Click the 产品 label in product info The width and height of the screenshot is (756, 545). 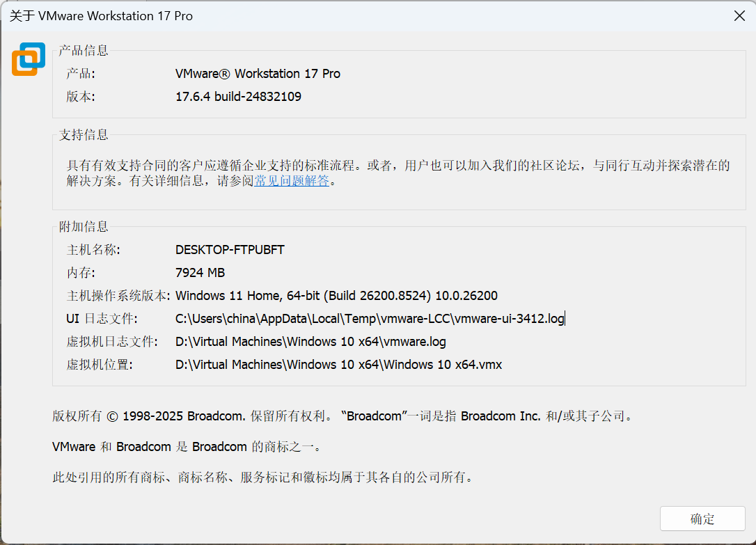pos(81,74)
